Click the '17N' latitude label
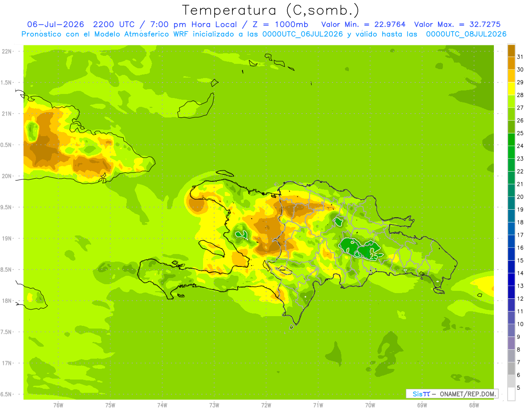 coord(7,364)
